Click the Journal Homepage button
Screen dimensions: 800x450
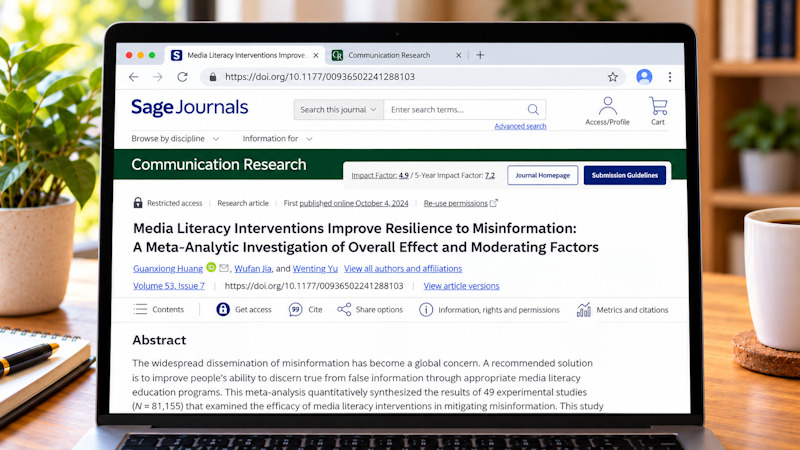tap(542, 175)
